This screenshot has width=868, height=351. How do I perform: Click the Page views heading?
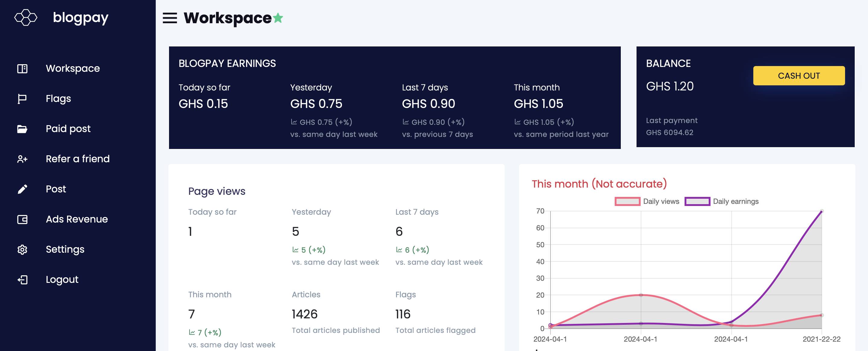217,191
